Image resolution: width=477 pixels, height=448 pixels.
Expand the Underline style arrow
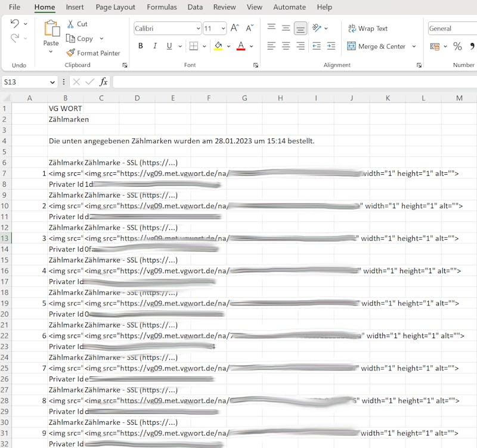(180, 47)
